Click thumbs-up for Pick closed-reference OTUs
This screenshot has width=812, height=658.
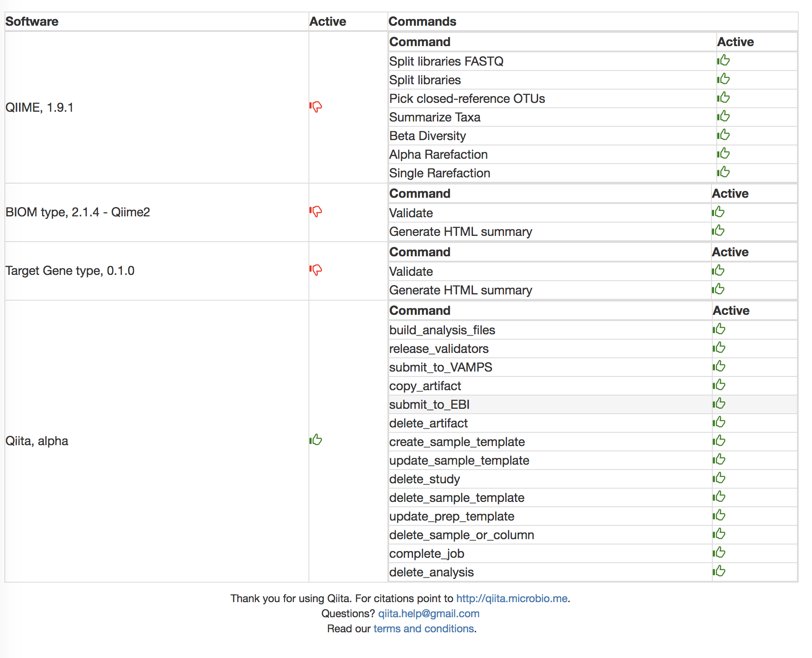pos(723,97)
